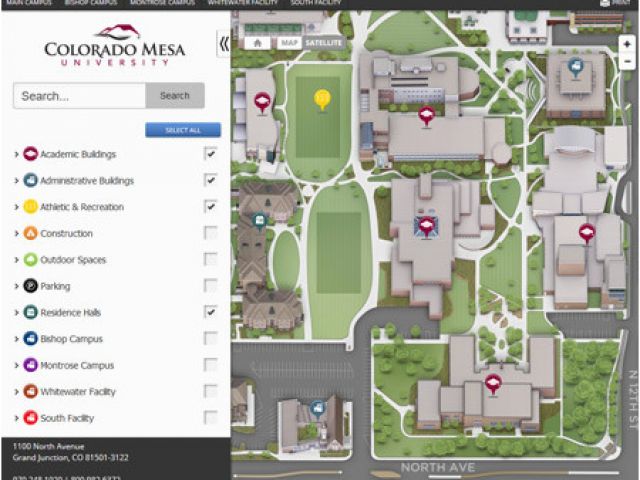Click the Parking category icon
640x480 pixels.
click(x=31, y=286)
